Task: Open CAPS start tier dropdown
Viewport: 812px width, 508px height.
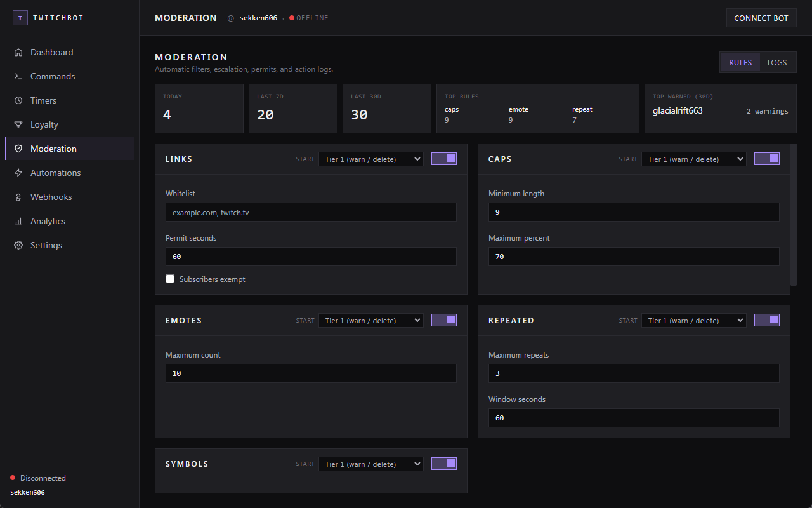Action: point(694,159)
